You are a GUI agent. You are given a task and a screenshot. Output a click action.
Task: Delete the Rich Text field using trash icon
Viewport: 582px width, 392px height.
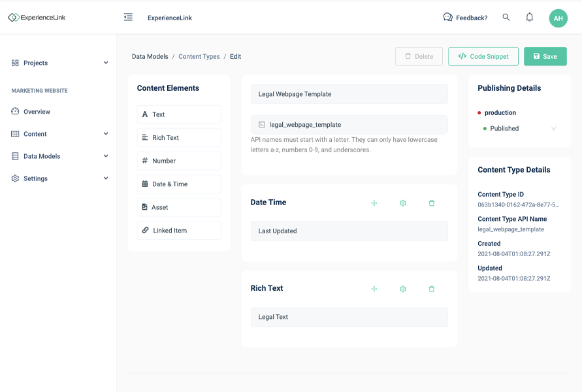(x=432, y=289)
